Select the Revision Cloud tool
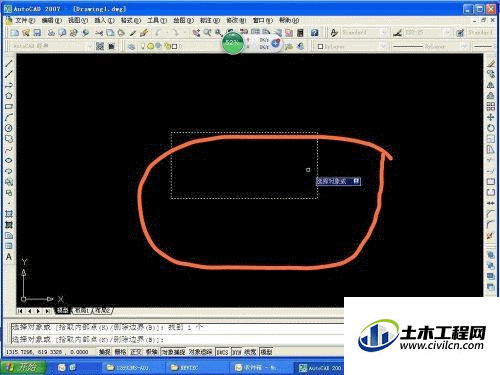Image resolution: width=500 pixels, height=375 pixels. click(9, 139)
